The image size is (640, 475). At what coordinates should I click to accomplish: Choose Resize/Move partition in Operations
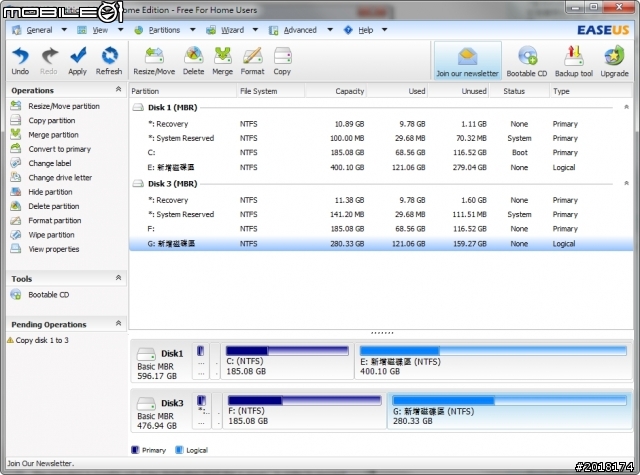point(55,106)
